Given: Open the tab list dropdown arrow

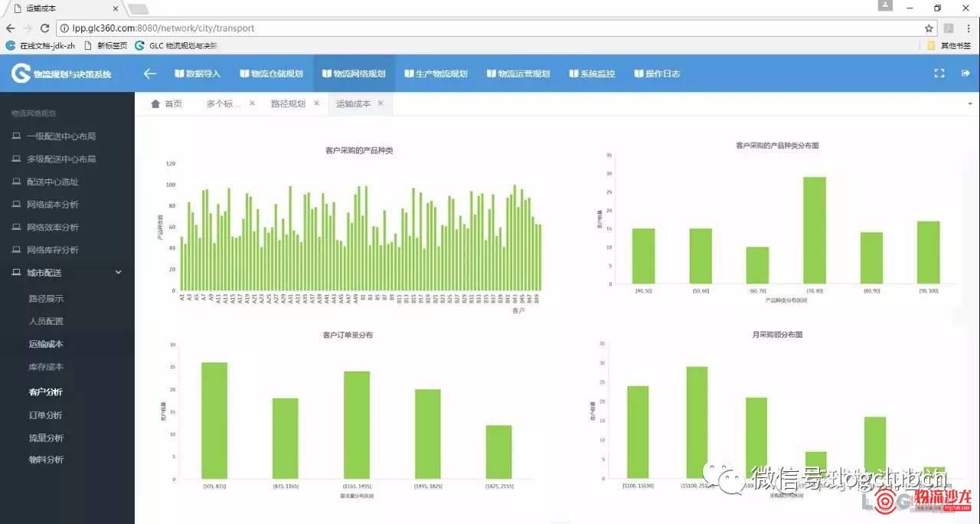Looking at the screenshot, I should 970,103.
